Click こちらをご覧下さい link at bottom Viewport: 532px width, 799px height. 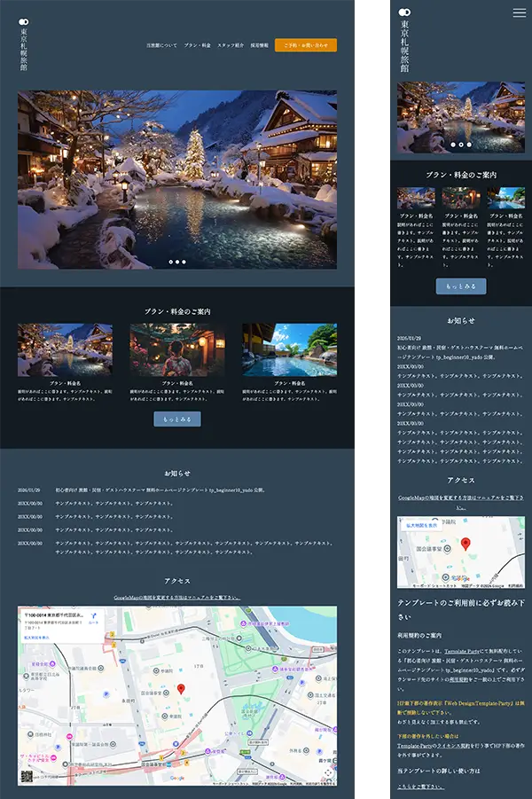pyautogui.click(x=420, y=787)
